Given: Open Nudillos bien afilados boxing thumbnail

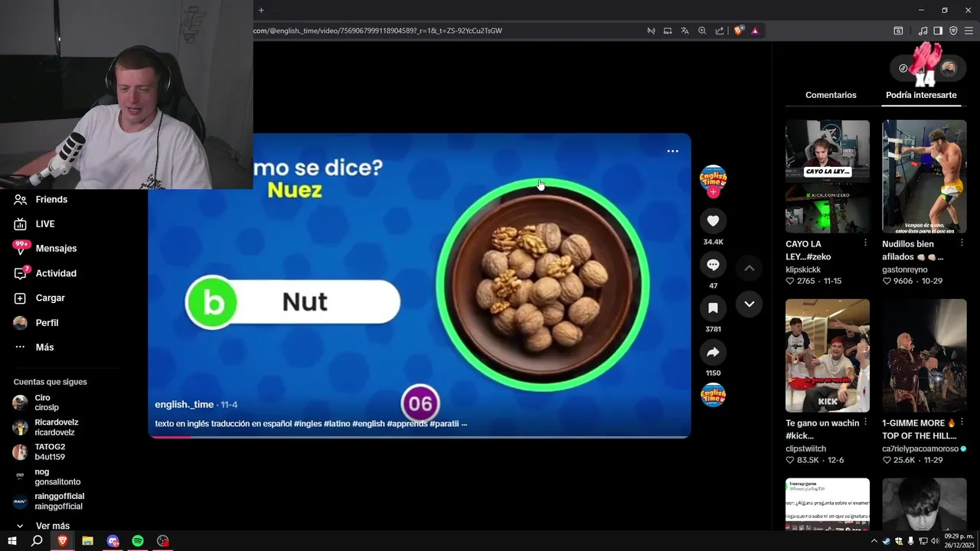Looking at the screenshot, I should (924, 177).
